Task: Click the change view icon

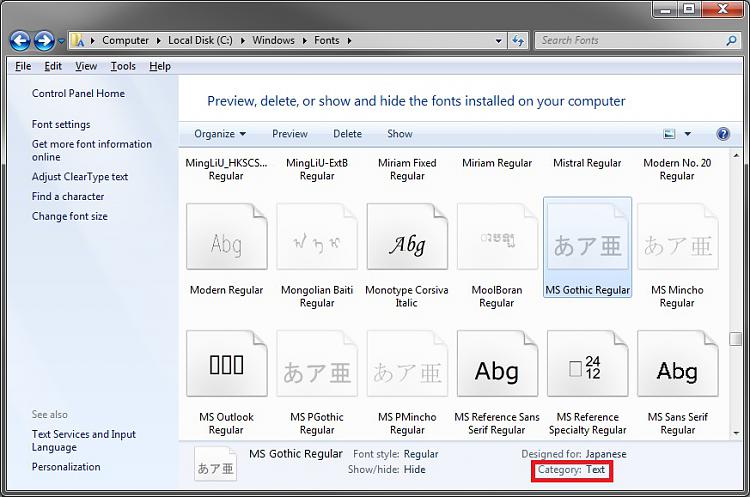Action: 670,134
